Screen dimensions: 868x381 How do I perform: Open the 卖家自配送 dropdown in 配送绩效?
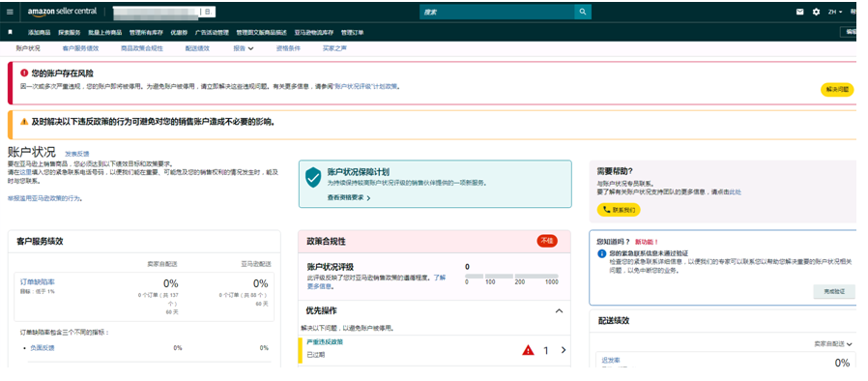[833, 344]
